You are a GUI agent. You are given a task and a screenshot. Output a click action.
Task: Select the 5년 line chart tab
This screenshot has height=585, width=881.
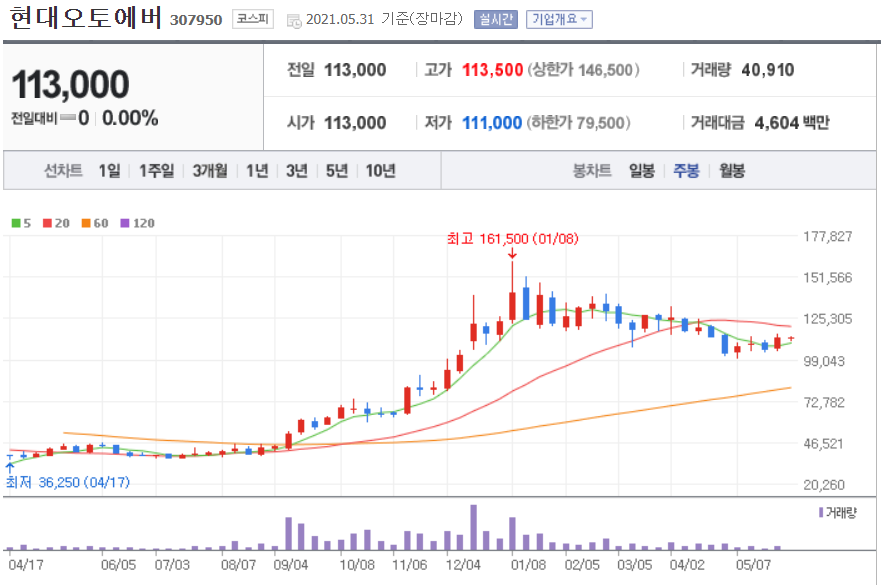pyautogui.click(x=337, y=170)
